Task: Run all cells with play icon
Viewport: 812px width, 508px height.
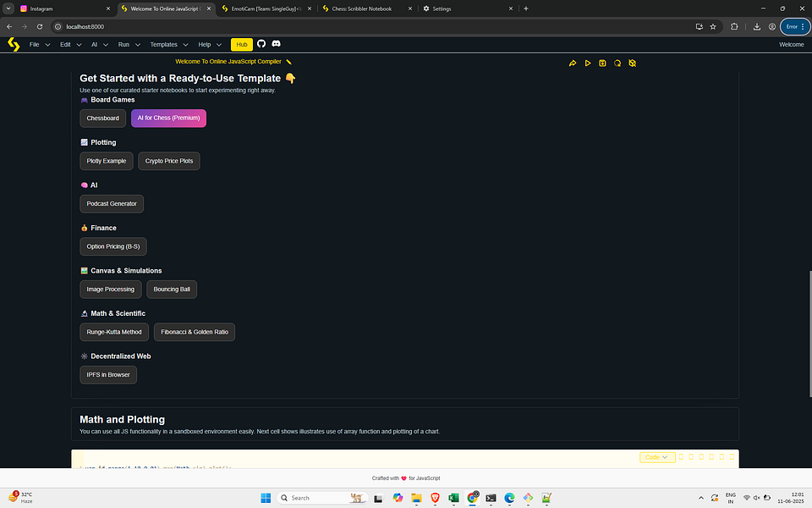Action: click(587, 63)
